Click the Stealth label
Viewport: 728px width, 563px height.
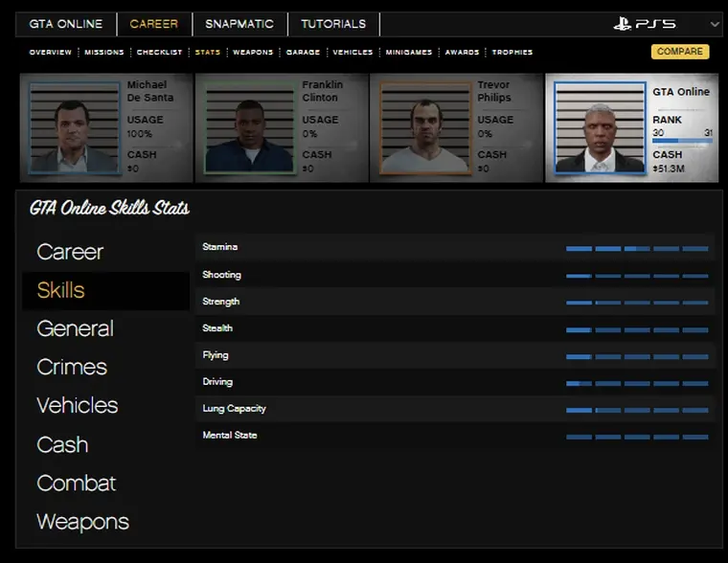tap(217, 328)
